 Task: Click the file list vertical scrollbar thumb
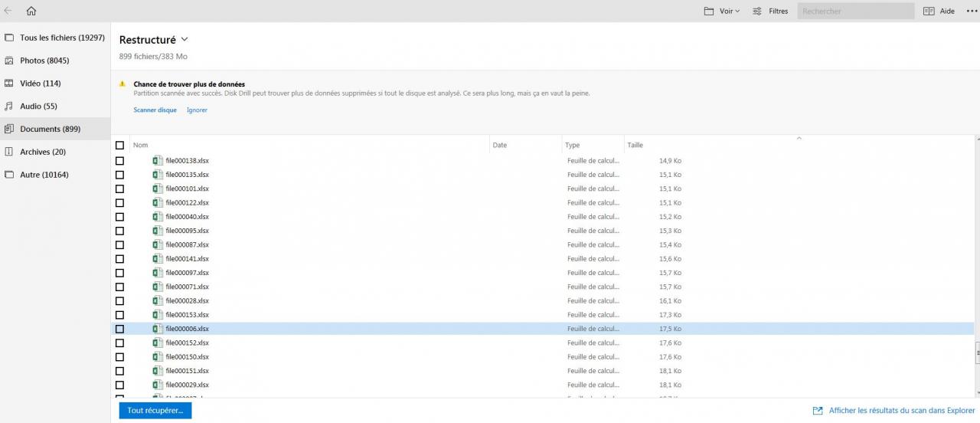[977, 352]
